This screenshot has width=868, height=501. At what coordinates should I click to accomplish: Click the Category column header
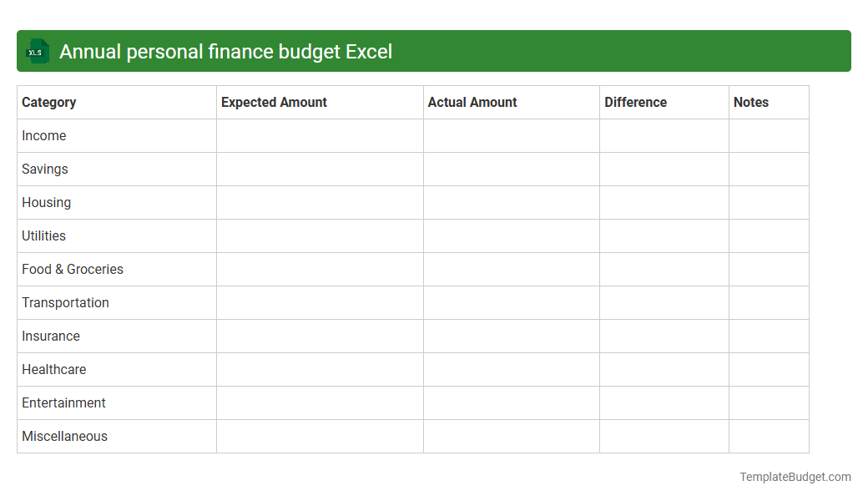pos(48,102)
